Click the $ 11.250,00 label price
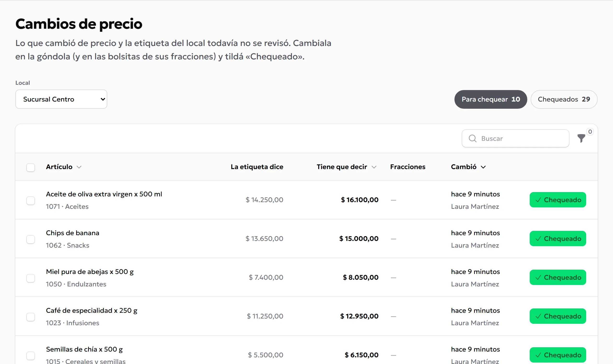 (265, 316)
